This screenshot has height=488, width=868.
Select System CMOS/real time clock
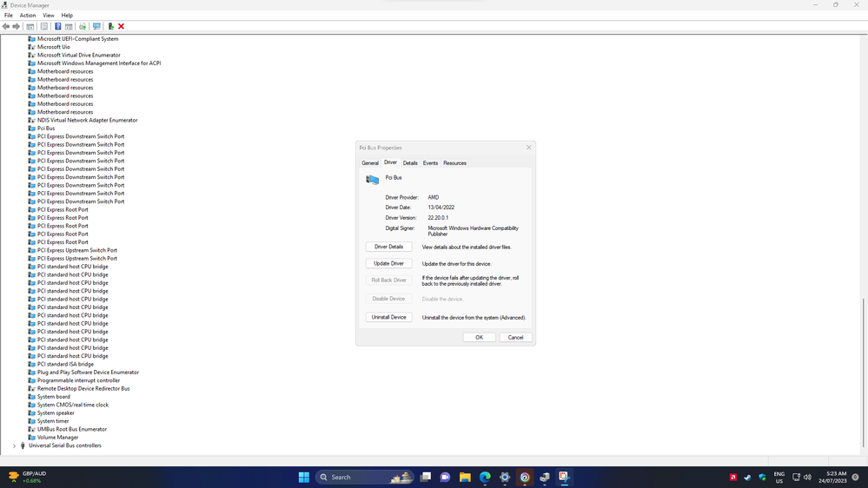point(73,405)
